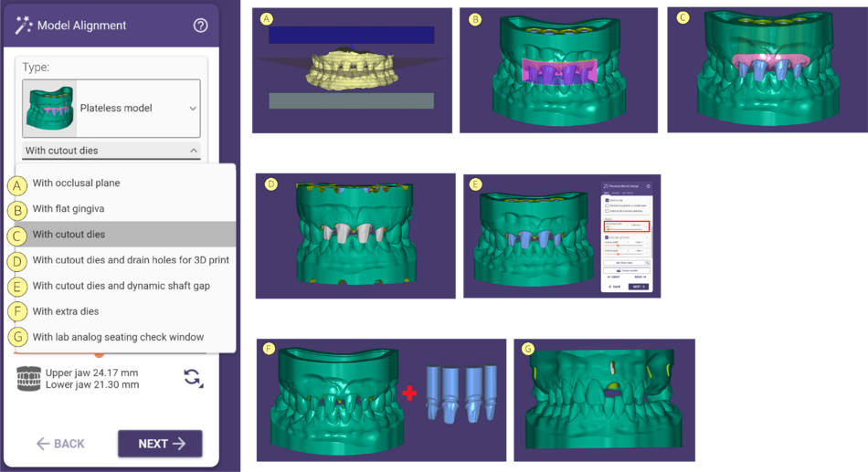The height and width of the screenshot is (472, 868).
Task: Click the NEXT button
Action: pos(160,444)
